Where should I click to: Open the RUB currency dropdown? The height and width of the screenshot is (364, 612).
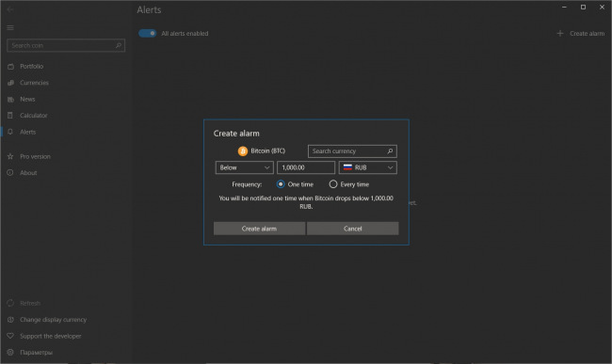[x=368, y=167]
